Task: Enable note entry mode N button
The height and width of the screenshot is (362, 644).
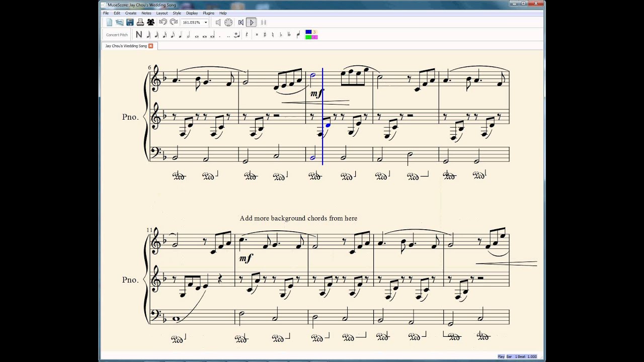Action: 139,35
